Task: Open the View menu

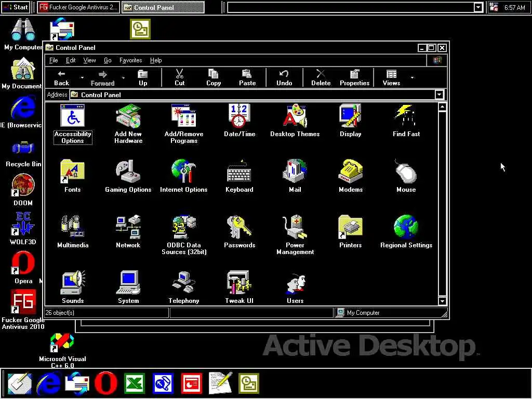Action: (x=89, y=60)
